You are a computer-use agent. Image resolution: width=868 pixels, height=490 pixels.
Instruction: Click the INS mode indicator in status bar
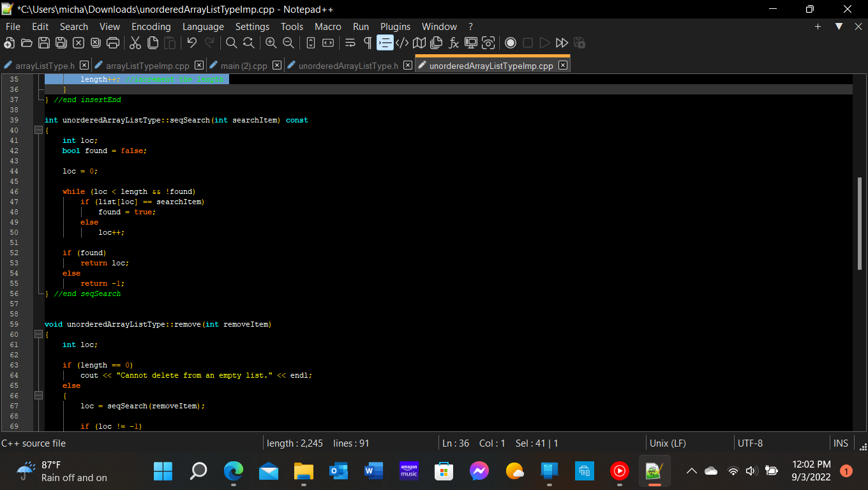[841, 443]
